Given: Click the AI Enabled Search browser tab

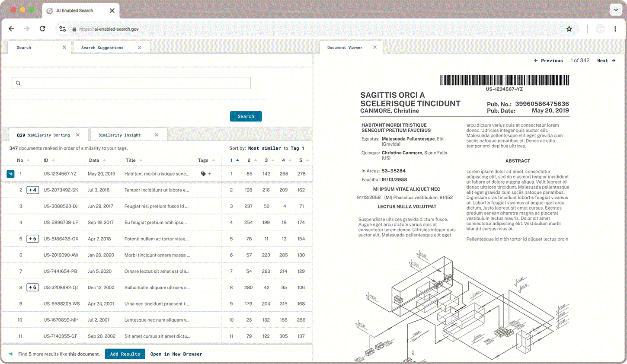Looking at the screenshot, I should click(81, 10).
